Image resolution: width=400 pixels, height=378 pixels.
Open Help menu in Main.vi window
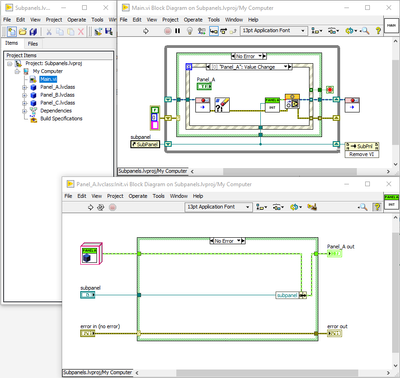[x=253, y=20]
